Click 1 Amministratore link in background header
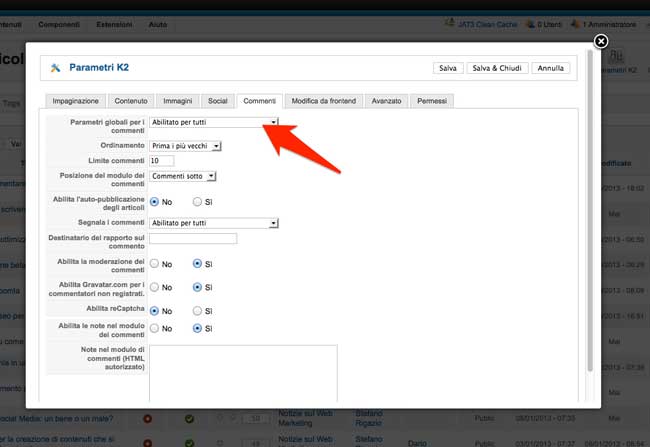 pos(609,24)
